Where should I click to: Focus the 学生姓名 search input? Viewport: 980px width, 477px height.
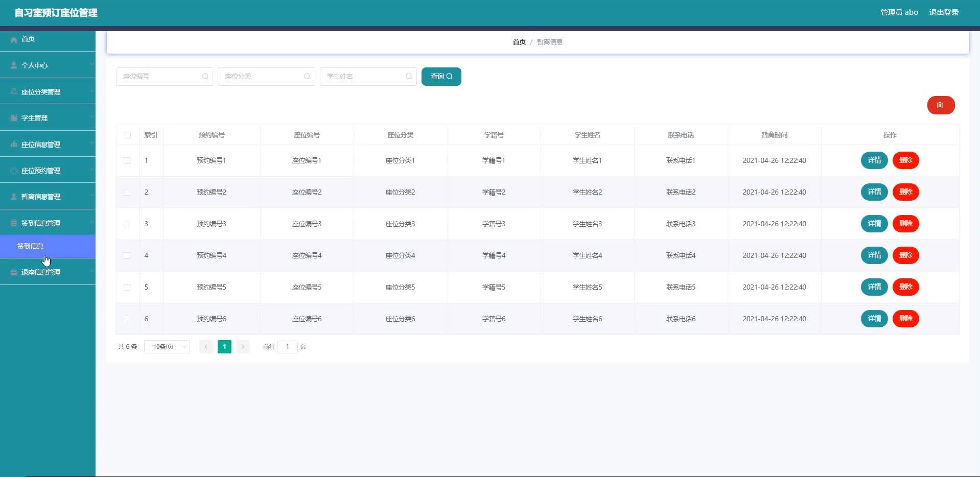click(x=368, y=77)
